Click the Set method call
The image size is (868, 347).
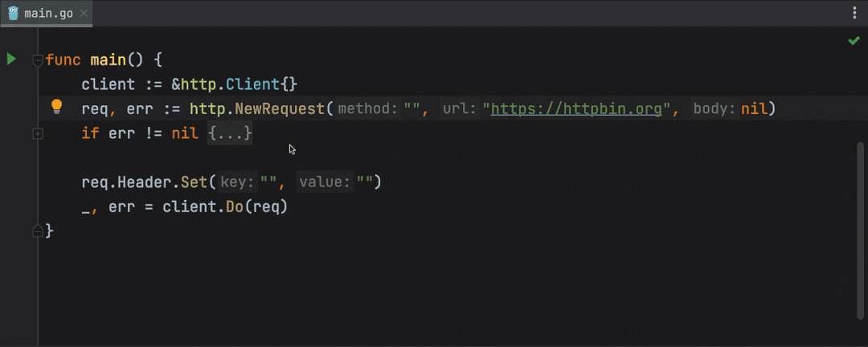[x=194, y=182]
